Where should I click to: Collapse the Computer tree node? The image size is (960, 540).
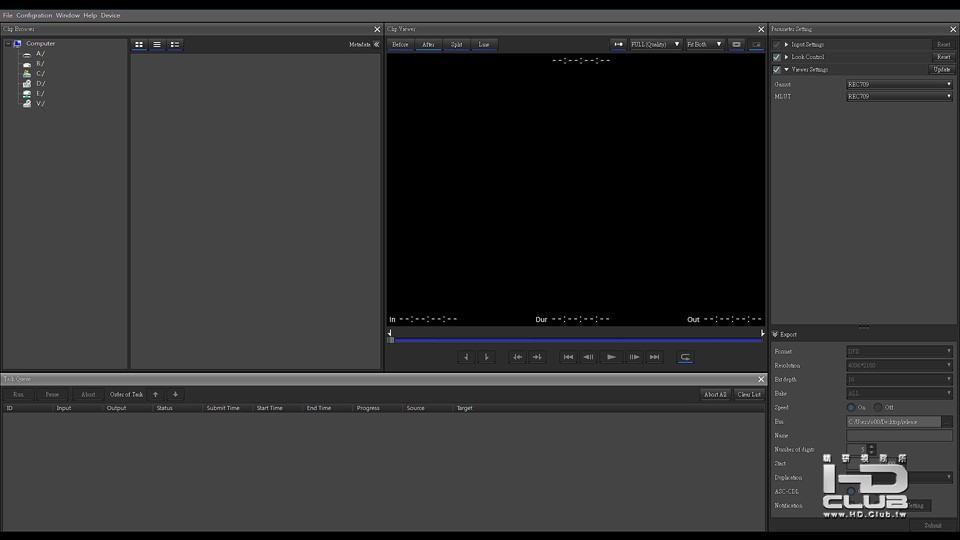(7, 43)
